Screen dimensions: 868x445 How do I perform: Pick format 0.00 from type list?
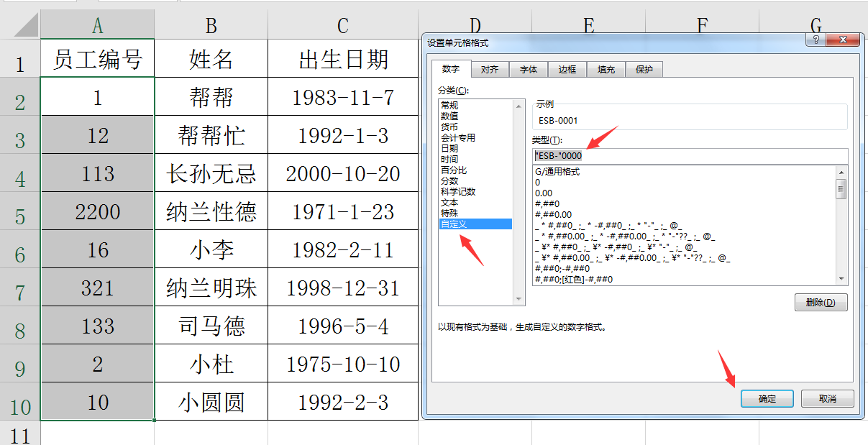(x=684, y=193)
